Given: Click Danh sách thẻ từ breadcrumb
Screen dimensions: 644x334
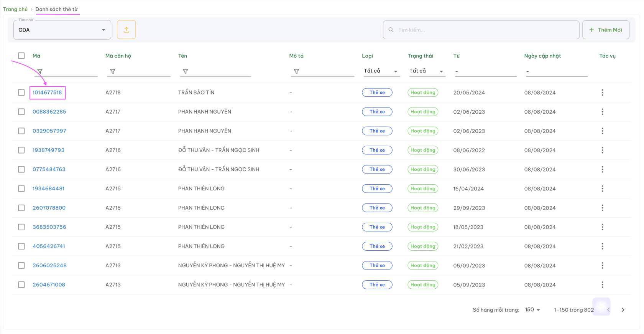Looking at the screenshot, I should tap(57, 9).
